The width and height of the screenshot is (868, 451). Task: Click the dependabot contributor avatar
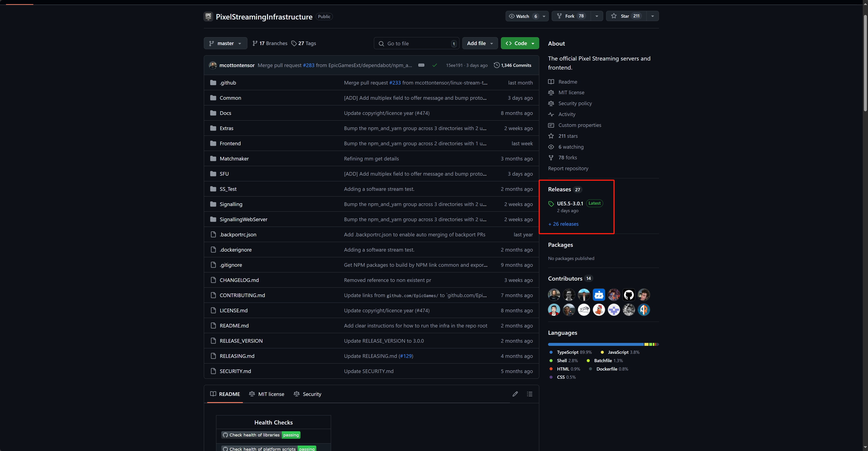point(598,295)
